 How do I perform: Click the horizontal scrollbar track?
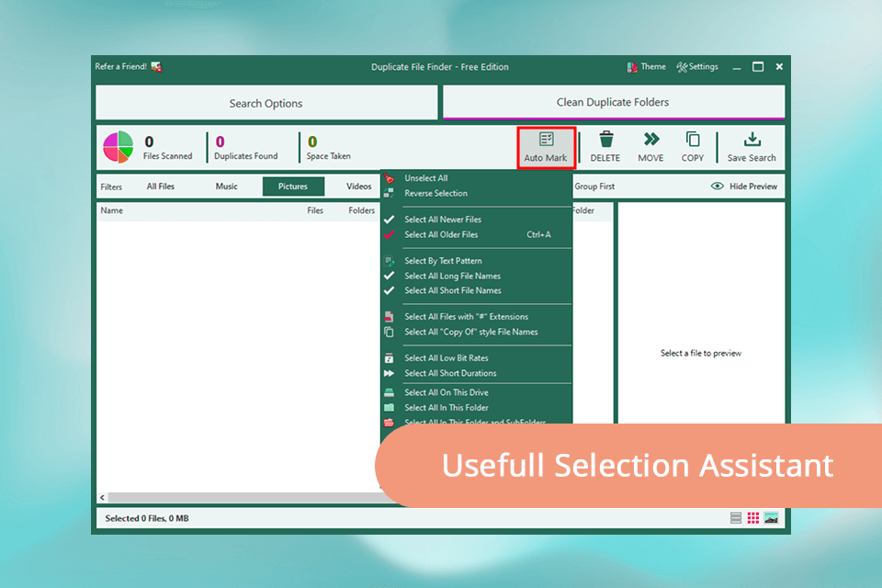[244, 497]
